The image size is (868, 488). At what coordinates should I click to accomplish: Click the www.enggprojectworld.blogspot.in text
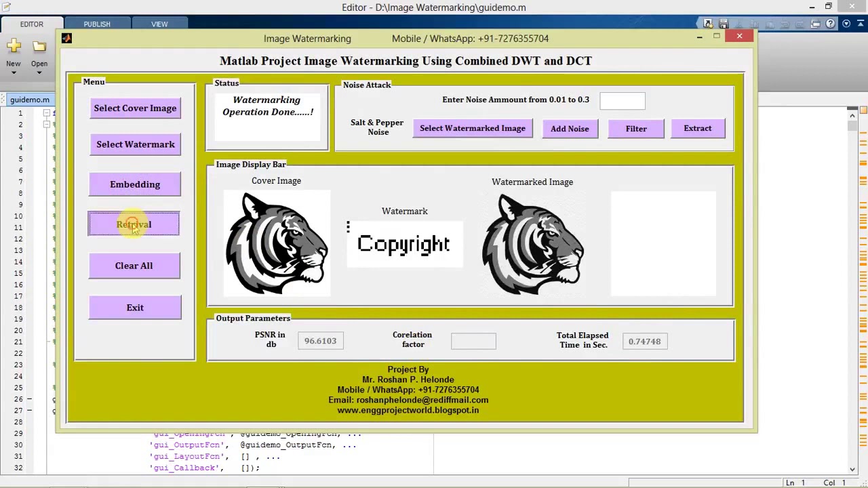click(x=408, y=410)
